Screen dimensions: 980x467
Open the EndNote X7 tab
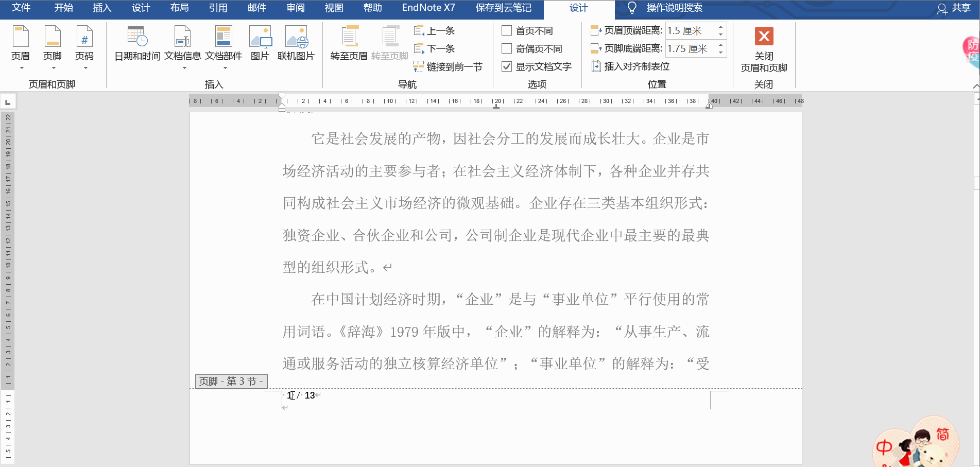(x=428, y=8)
